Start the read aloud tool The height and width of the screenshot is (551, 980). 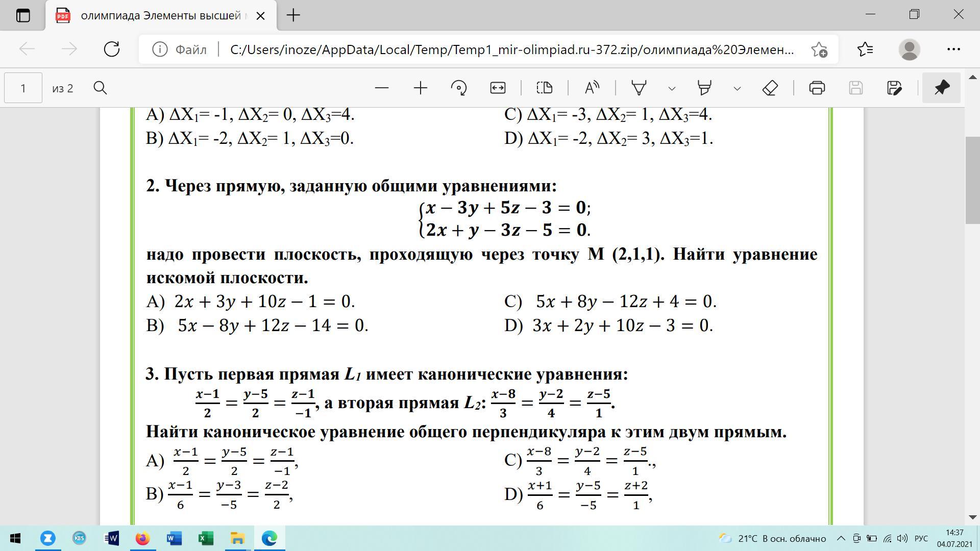tap(592, 88)
